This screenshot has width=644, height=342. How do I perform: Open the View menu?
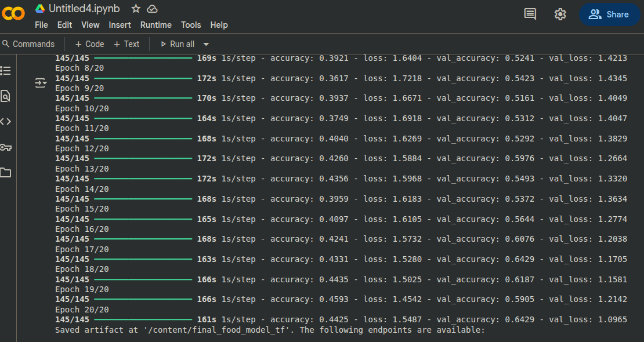pos(91,25)
